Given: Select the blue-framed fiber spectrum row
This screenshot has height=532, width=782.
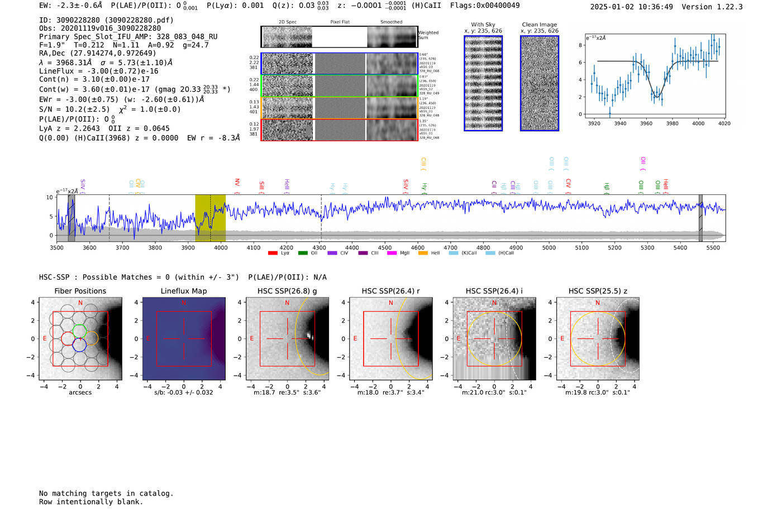Looking at the screenshot, I should (339, 64).
